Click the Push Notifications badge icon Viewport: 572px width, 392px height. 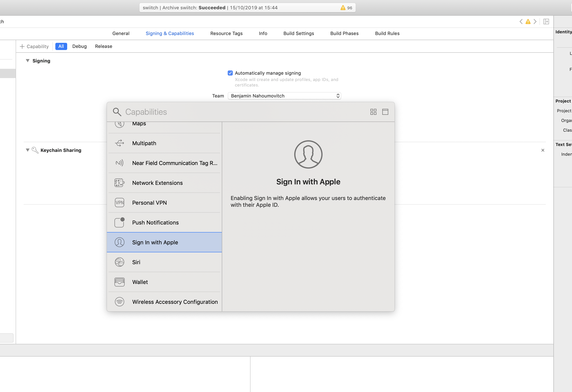coord(119,222)
